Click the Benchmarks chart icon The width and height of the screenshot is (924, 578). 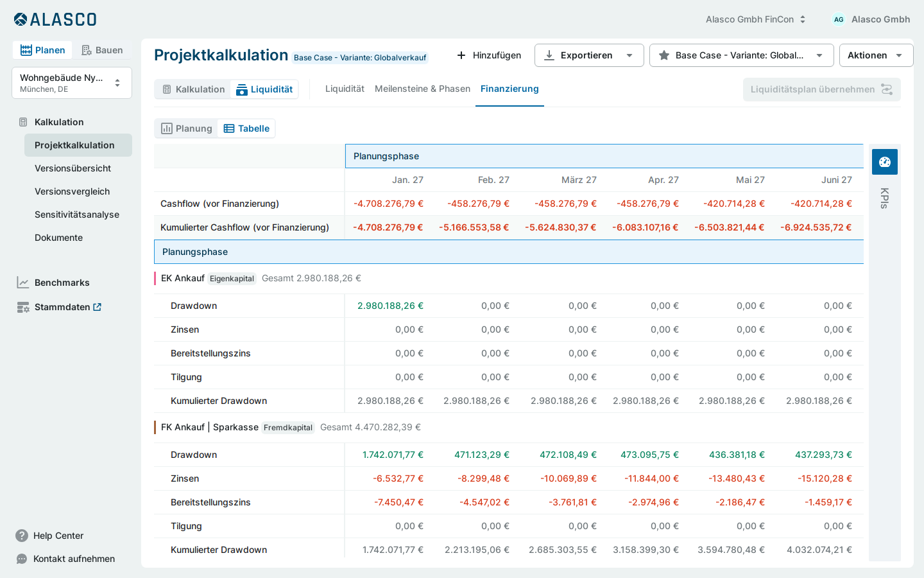tap(23, 283)
